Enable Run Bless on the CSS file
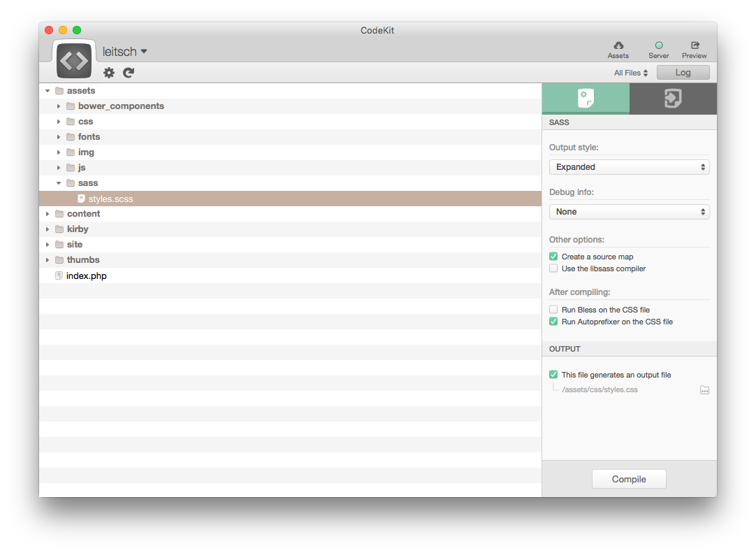Screen dimensions: 756x553 (x=553, y=310)
